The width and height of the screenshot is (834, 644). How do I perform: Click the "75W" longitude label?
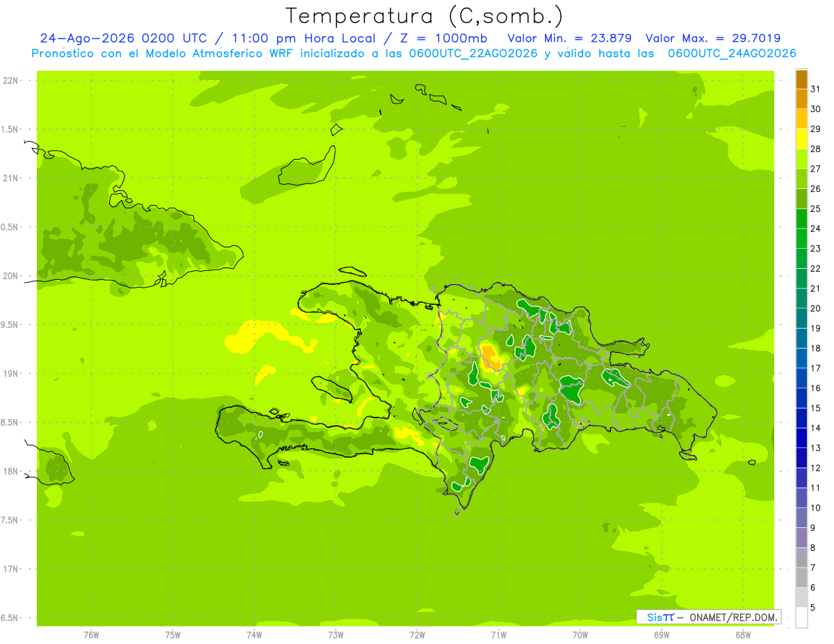(173, 635)
